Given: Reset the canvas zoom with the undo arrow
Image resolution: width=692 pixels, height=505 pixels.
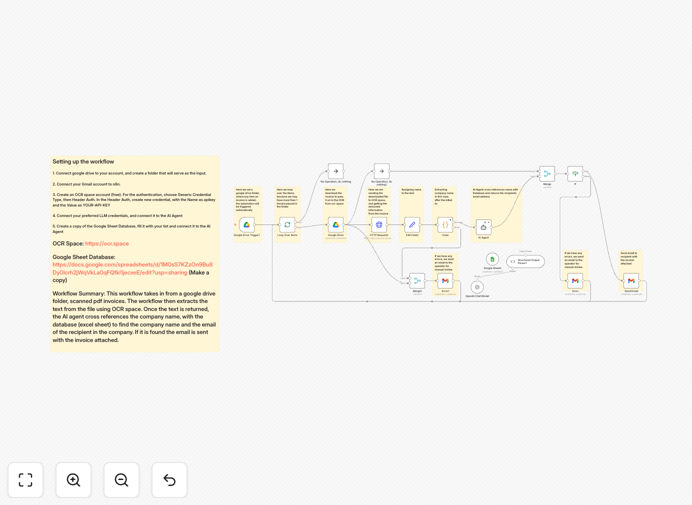Looking at the screenshot, I should click(x=169, y=480).
